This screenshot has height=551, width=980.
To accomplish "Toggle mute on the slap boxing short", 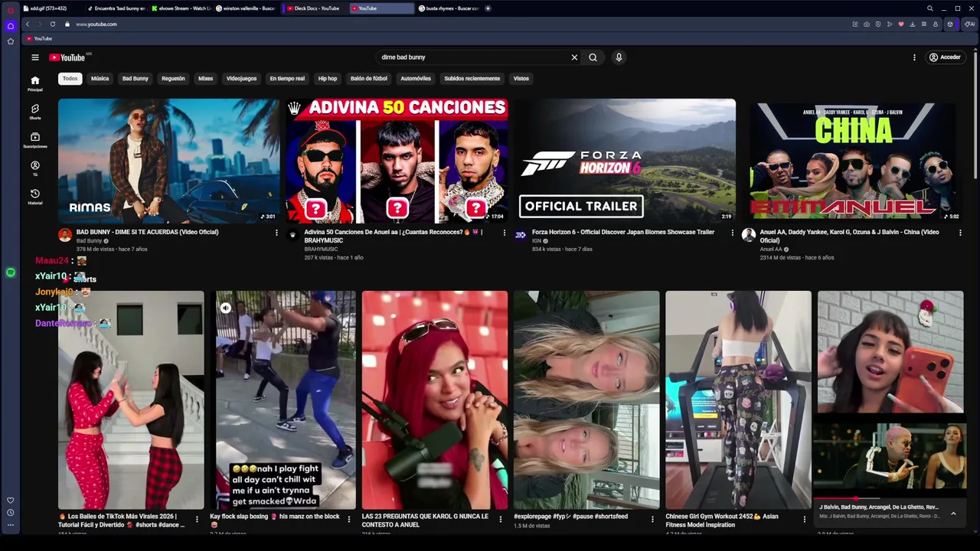I will coord(225,308).
